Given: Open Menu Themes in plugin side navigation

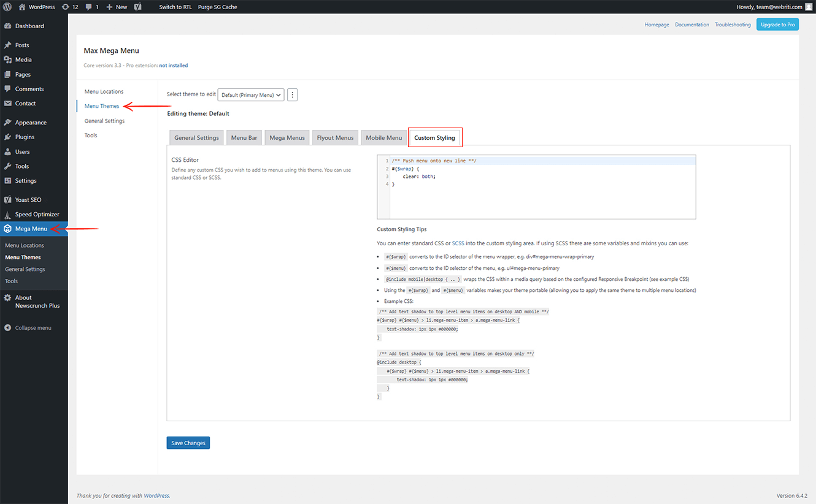Looking at the screenshot, I should click(x=102, y=106).
